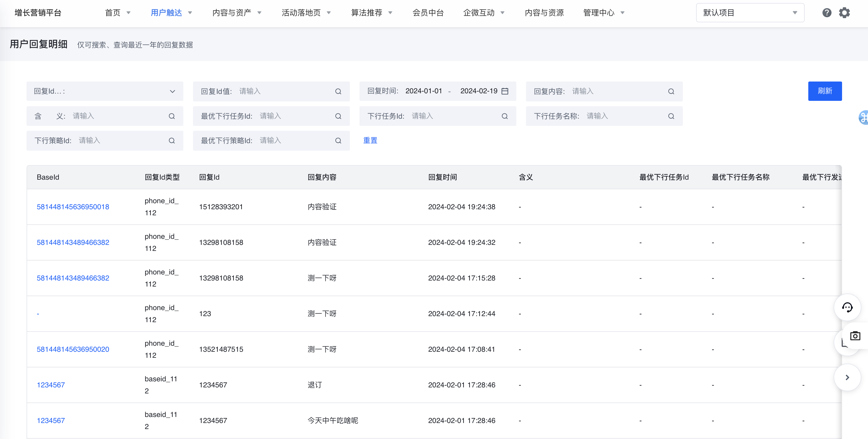
Task: Expand the 首页 menu arrow
Action: click(x=128, y=13)
